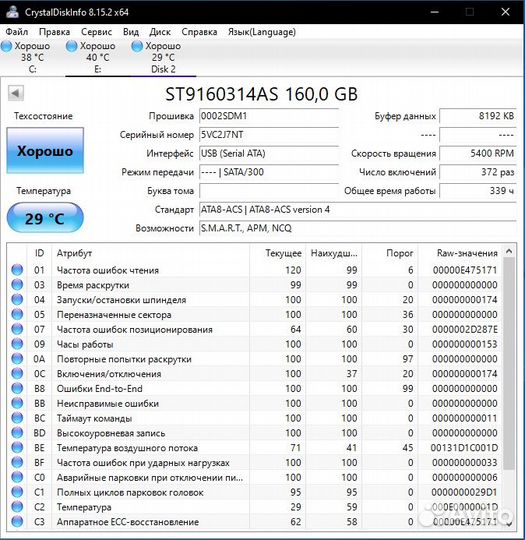Click status icon for attribute 09

(x=17, y=344)
